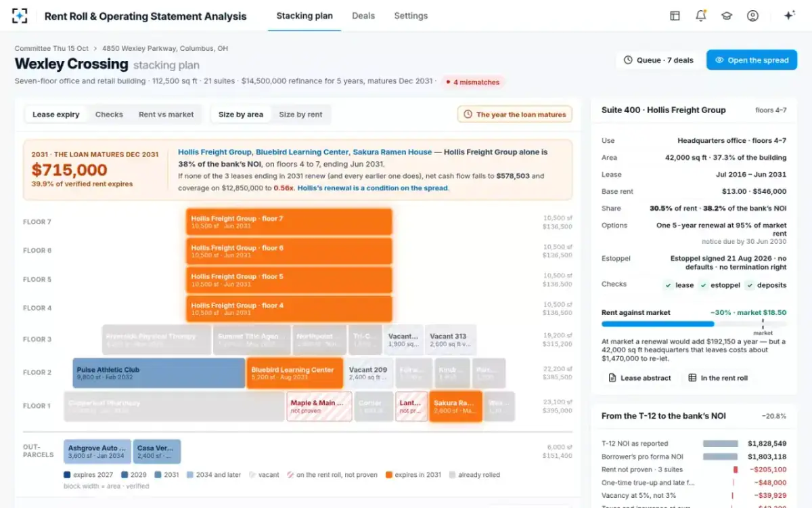Select the Bluebird Learning Center block

tap(294, 373)
